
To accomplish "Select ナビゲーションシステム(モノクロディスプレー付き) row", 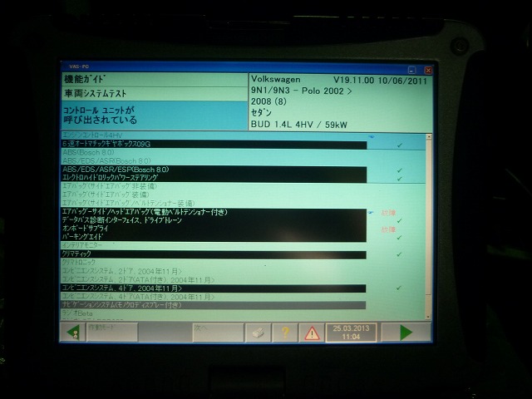I will click(214, 305).
